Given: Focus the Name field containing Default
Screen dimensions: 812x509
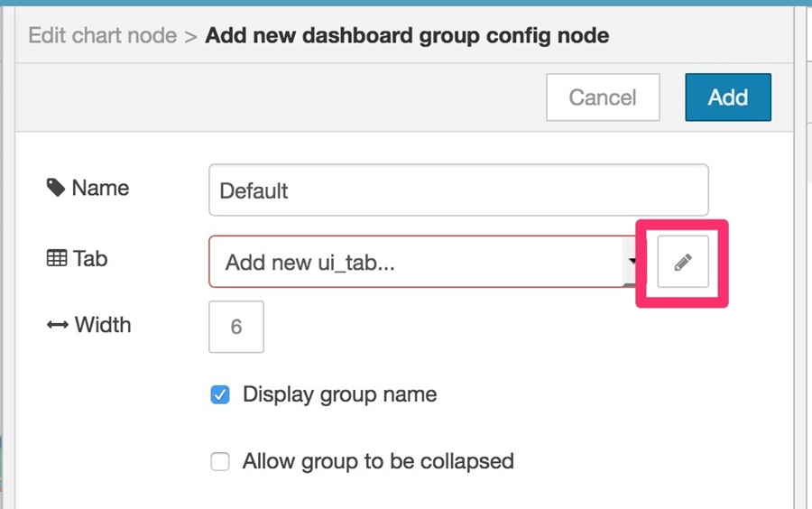Looking at the screenshot, I should tap(458, 190).
